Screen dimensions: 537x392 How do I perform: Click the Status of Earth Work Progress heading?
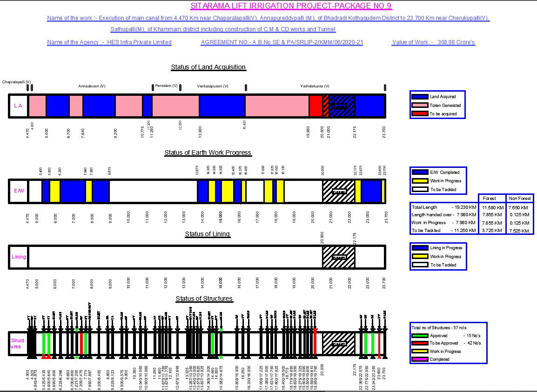(x=208, y=153)
